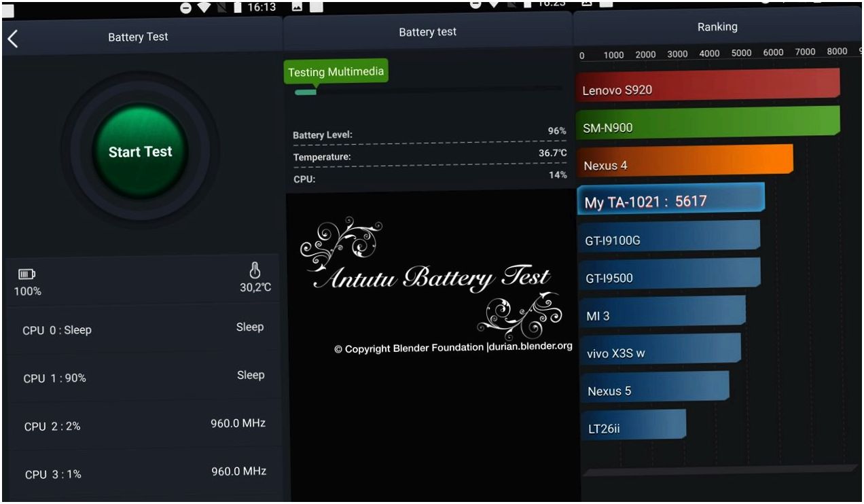Tap the Battery Level 96% row

tap(429, 133)
